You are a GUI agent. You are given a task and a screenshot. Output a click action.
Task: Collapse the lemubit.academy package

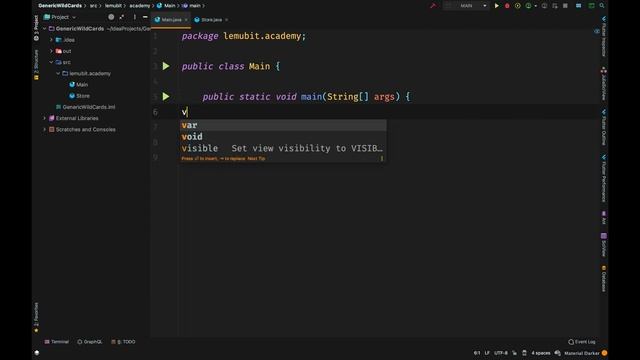pos(58,73)
